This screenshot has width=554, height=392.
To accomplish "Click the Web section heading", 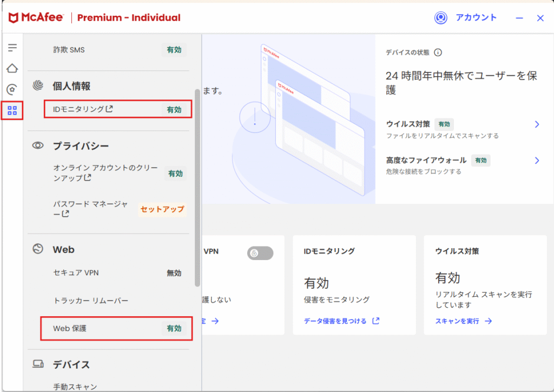I will pos(64,249).
